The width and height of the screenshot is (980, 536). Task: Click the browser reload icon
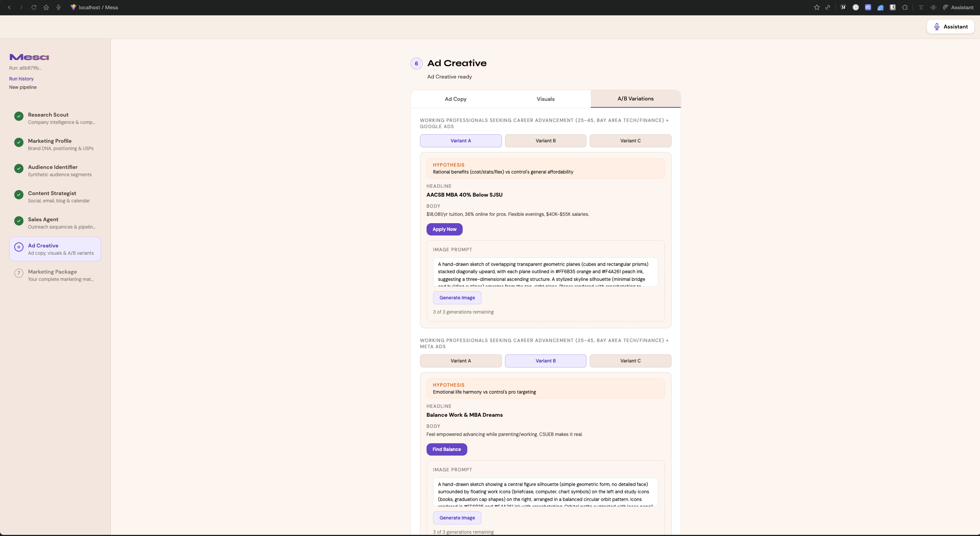[x=34, y=7]
